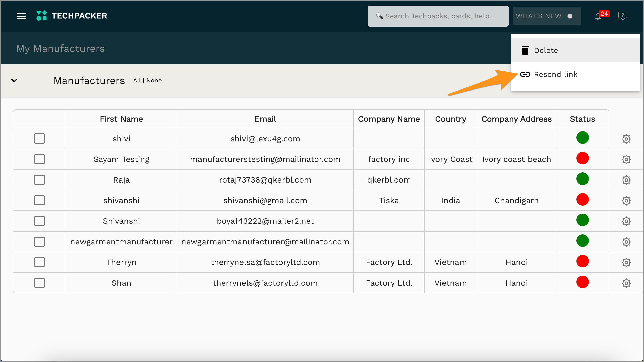Screen dimensions: 644x362
Task: Open settings gear for Shan row
Action: click(x=626, y=283)
